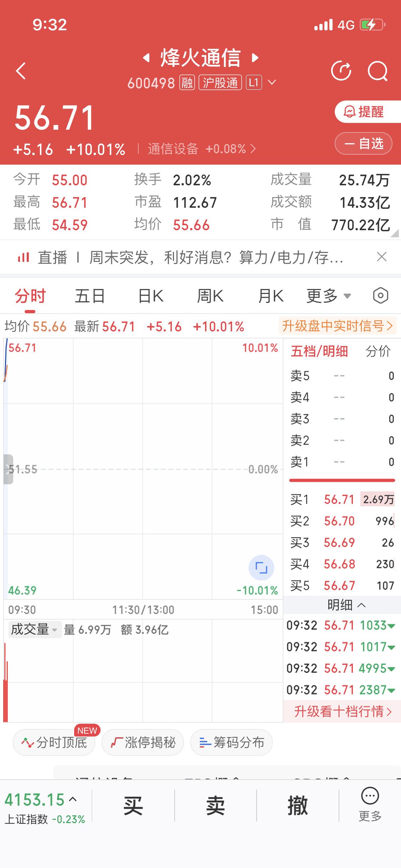Select the 分时 tab
The image size is (401, 868).
coord(30,296)
